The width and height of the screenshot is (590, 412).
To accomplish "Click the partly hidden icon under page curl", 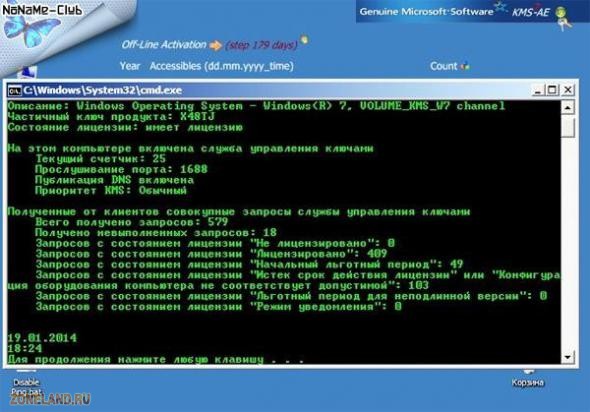I will coord(29,72).
